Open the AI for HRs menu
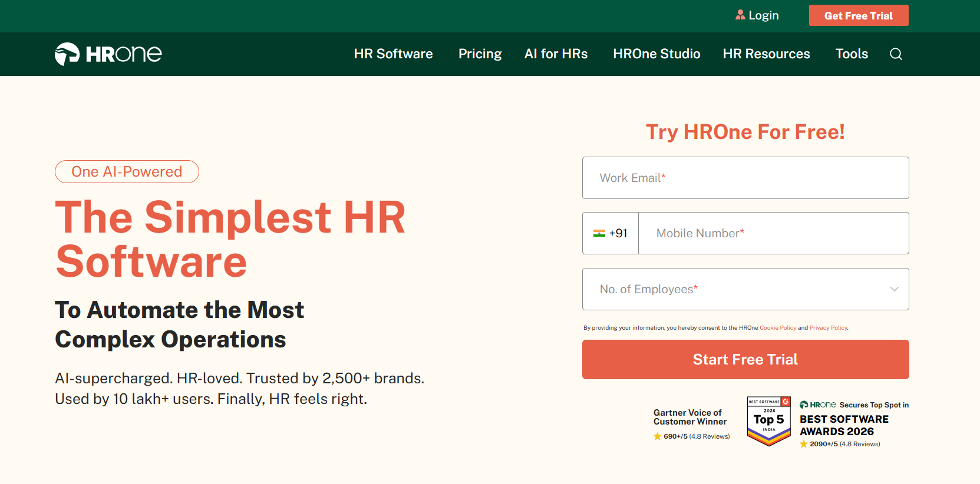Screen dimensions: 980x484 click(556, 54)
